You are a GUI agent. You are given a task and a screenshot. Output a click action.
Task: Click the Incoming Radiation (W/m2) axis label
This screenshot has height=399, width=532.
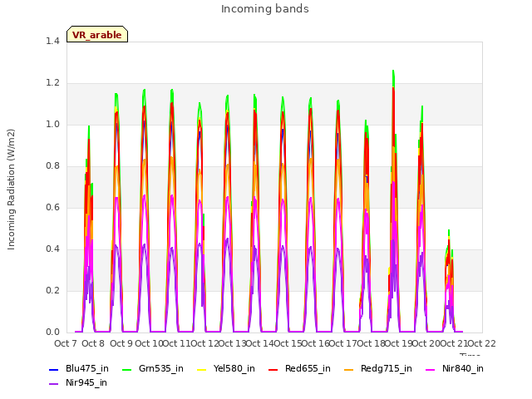pyautogui.click(x=11, y=190)
